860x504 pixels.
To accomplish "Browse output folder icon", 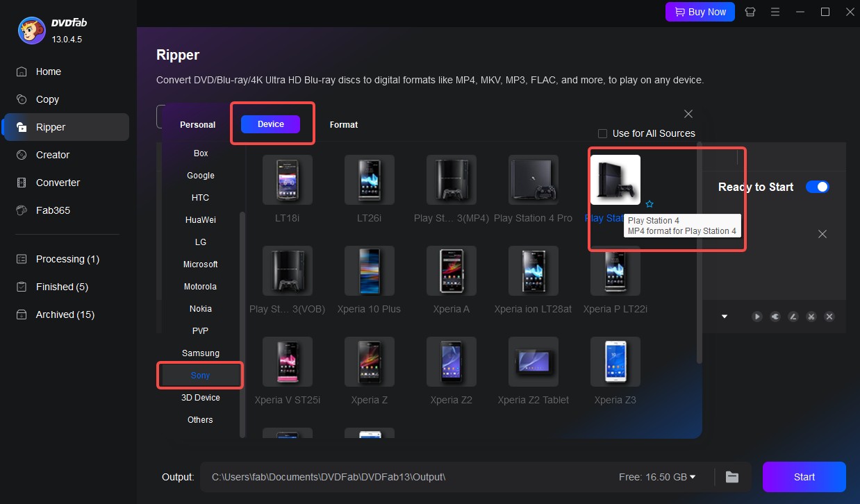I will click(x=731, y=477).
